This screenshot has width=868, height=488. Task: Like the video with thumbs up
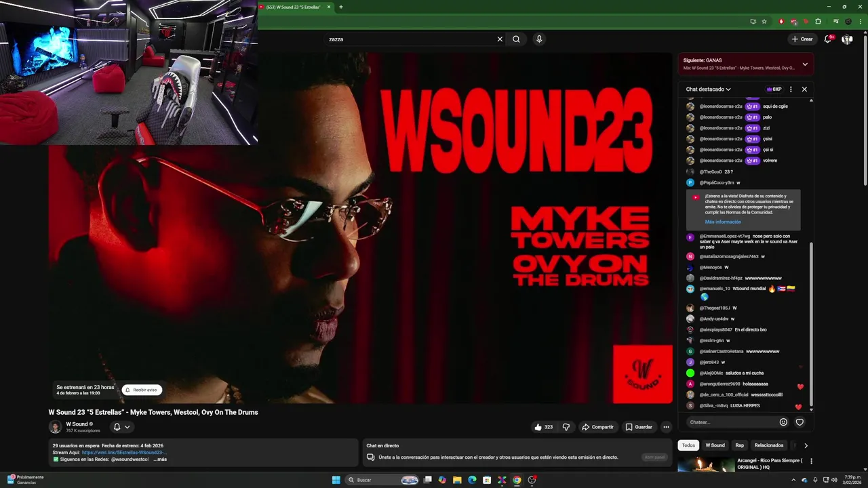(543, 427)
